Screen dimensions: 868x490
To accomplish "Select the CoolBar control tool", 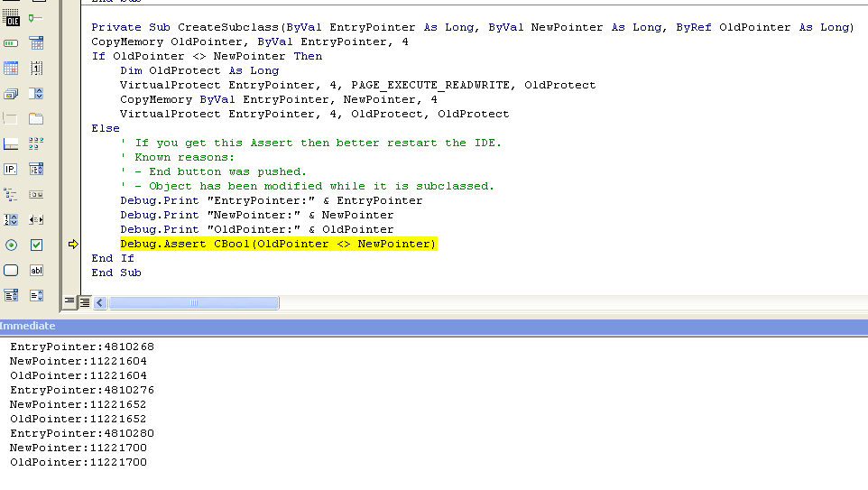I will [x=36, y=194].
